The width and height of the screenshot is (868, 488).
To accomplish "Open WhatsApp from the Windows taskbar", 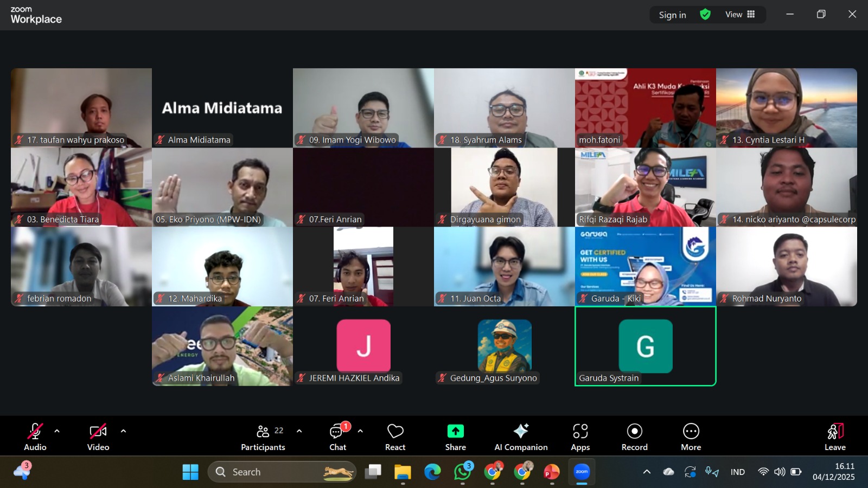I will (x=462, y=472).
